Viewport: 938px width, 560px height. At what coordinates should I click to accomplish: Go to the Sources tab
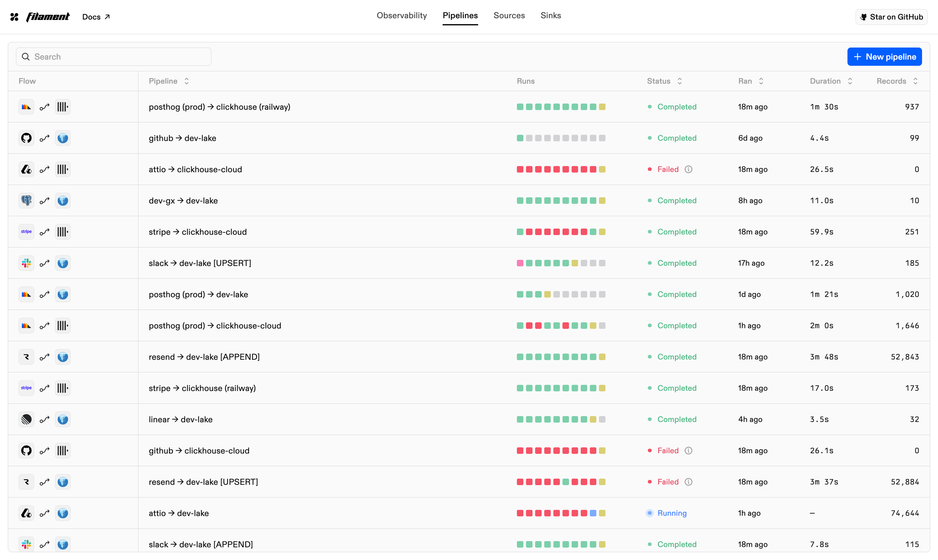coord(509,16)
